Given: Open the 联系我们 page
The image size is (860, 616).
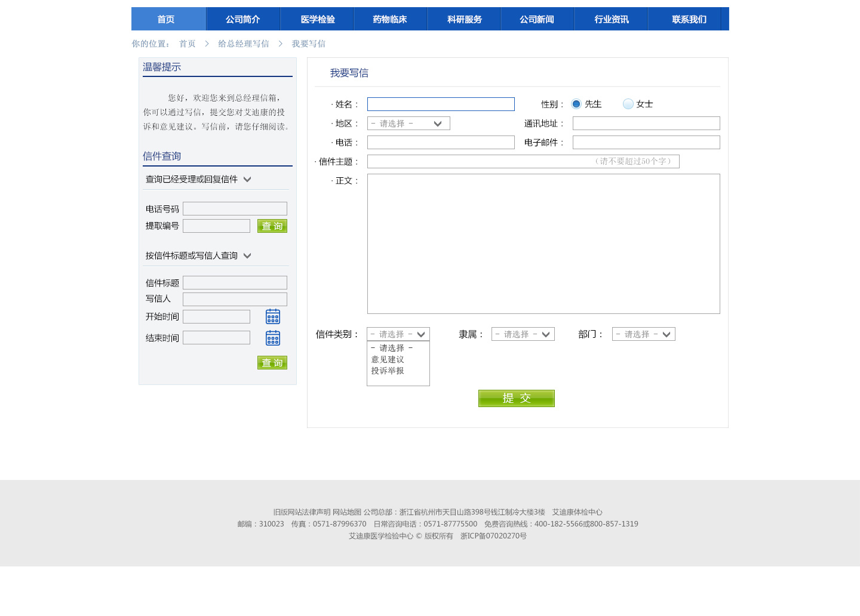Looking at the screenshot, I should click(x=688, y=19).
